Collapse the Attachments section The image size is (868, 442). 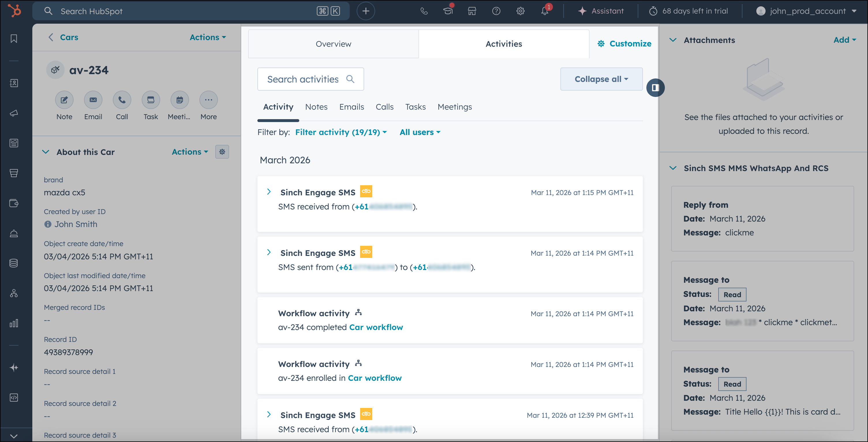[673, 40]
